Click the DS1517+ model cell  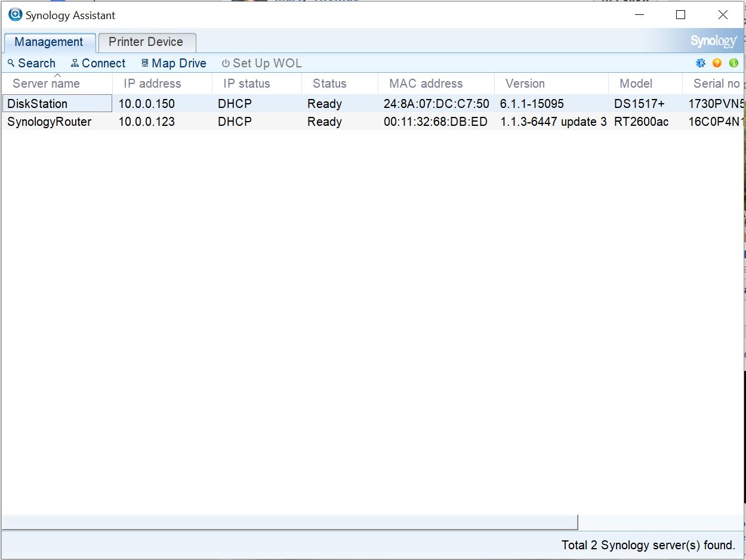coord(639,104)
